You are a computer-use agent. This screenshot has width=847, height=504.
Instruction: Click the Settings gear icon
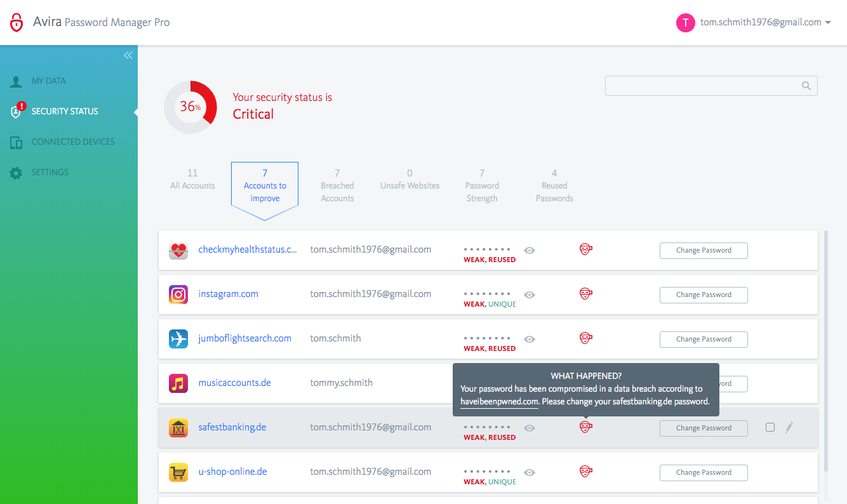point(17,173)
